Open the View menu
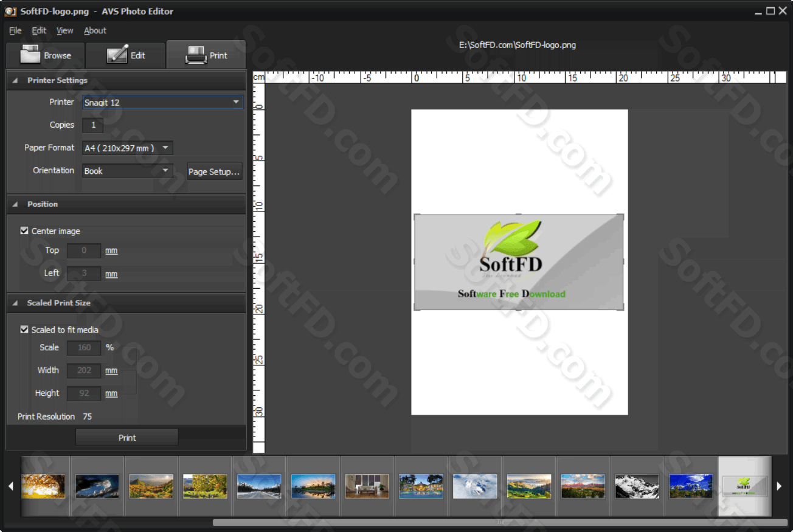Image resolution: width=793 pixels, height=532 pixels. 64,30
